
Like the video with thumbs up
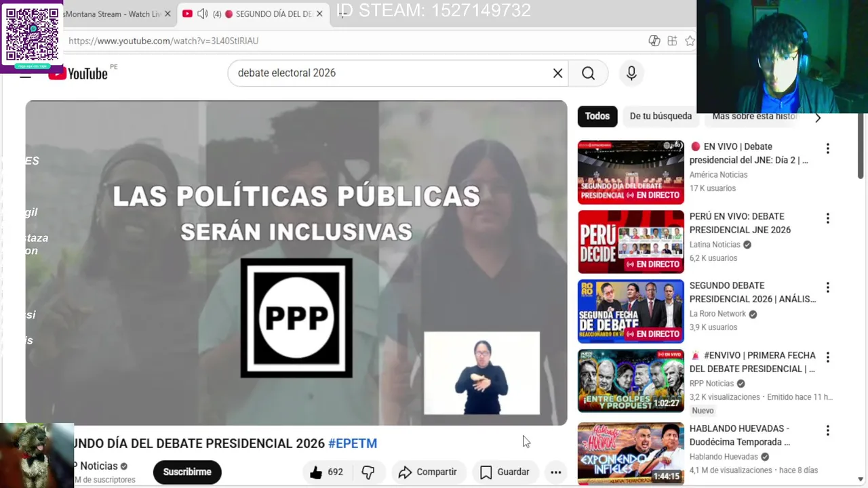pos(326,472)
